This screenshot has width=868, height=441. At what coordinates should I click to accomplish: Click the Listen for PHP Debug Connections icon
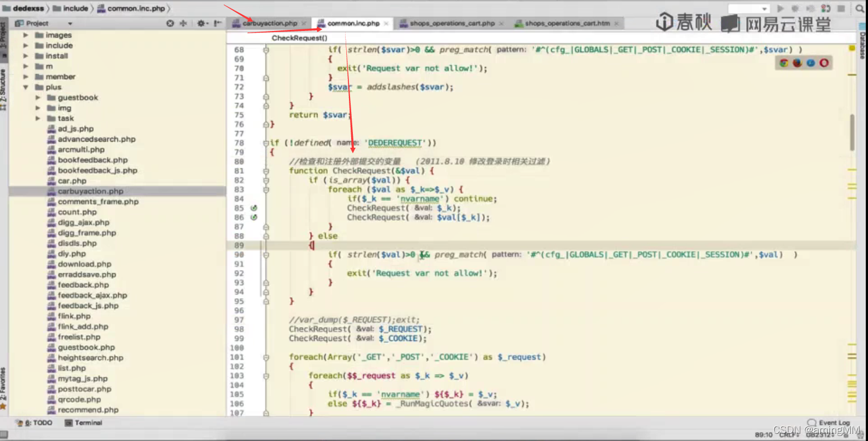(x=826, y=8)
